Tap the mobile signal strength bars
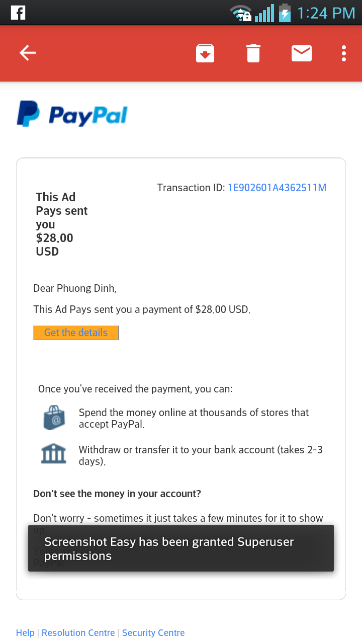Image resolution: width=362 pixels, height=644 pixels. coord(264,13)
